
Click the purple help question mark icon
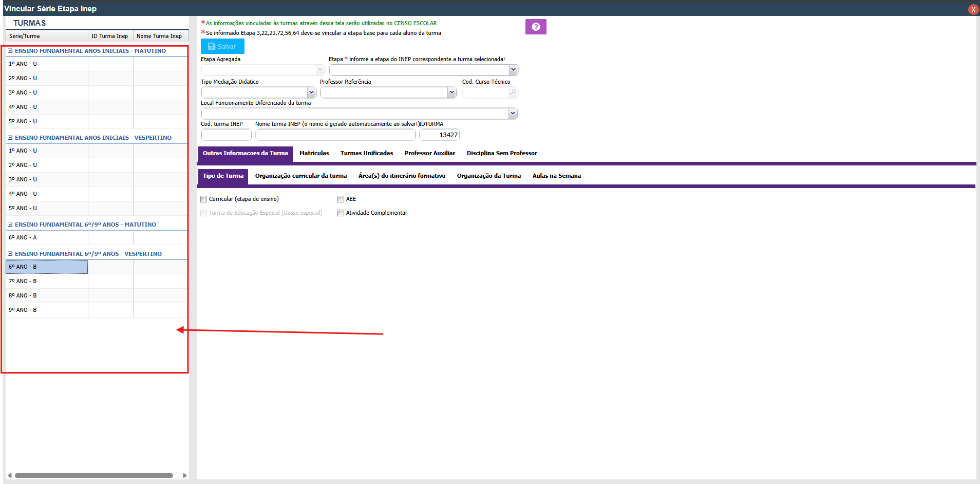tap(536, 27)
